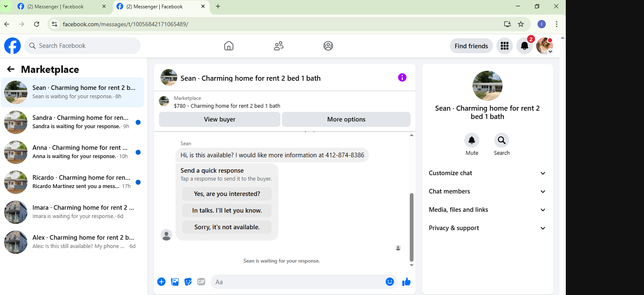Viewport: 644px width, 295px height.
Task: Click the Find friends button
Action: click(471, 46)
